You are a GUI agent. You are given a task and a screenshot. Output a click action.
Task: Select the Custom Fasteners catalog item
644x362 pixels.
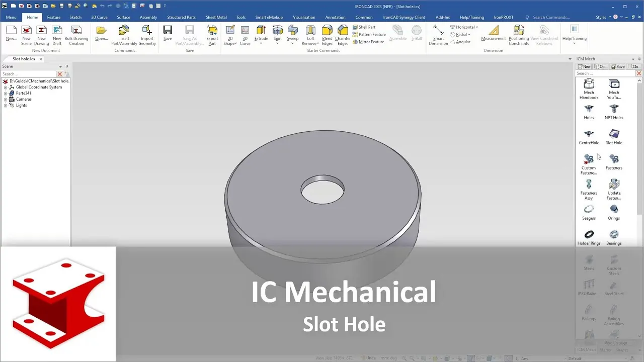point(589,165)
